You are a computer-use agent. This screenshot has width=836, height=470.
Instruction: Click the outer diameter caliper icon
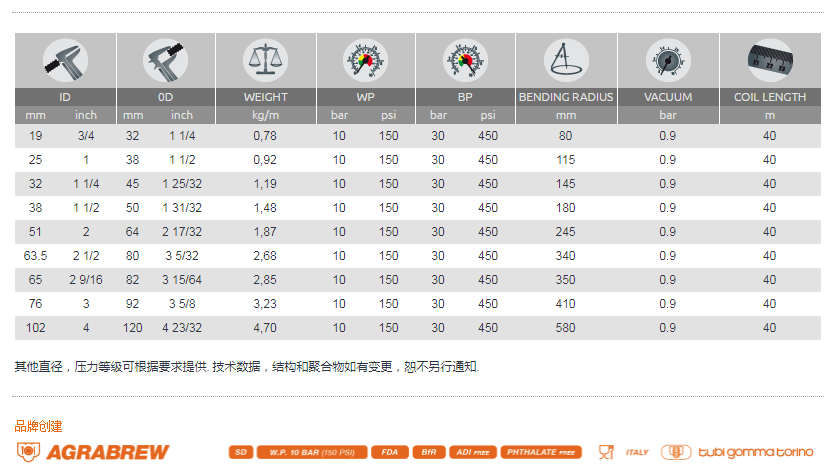166,60
